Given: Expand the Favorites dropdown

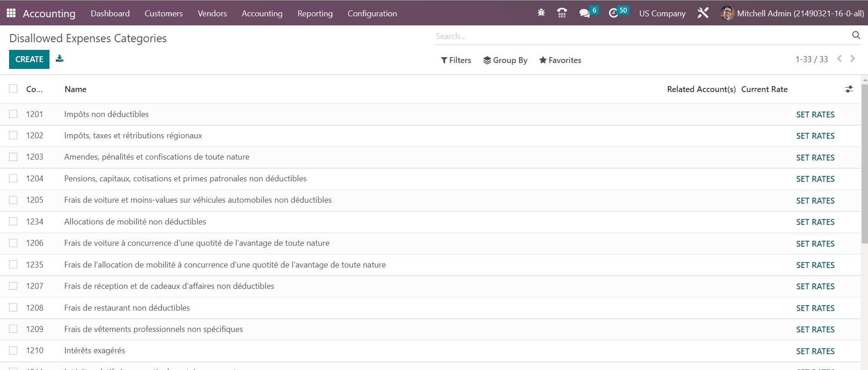Looking at the screenshot, I should click(560, 60).
